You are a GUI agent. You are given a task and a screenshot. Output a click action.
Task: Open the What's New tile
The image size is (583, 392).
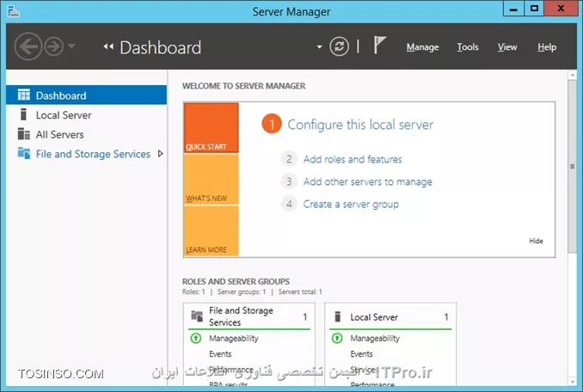click(x=212, y=179)
